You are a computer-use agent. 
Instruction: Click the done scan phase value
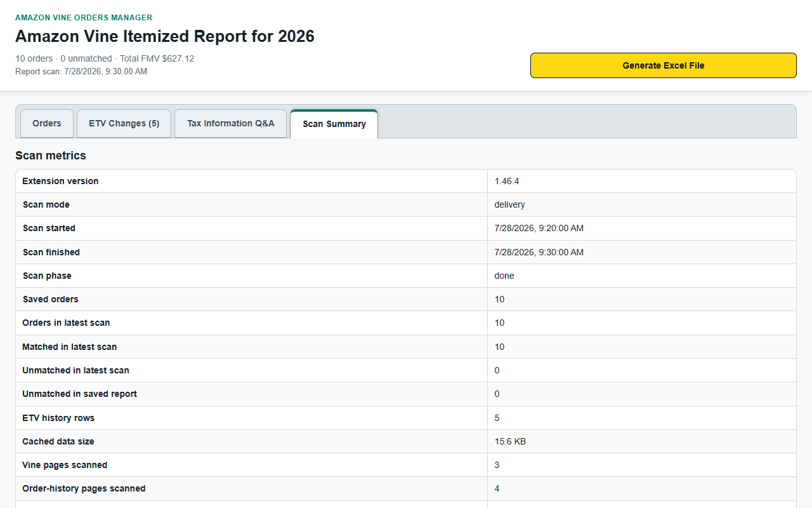click(x=504, y=276)
